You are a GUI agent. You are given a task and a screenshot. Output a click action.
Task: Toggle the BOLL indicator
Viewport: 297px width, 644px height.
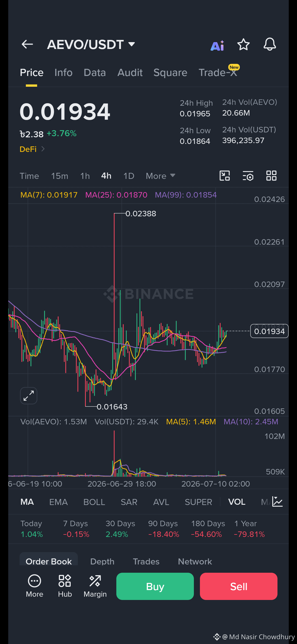(x=94, y=502)
